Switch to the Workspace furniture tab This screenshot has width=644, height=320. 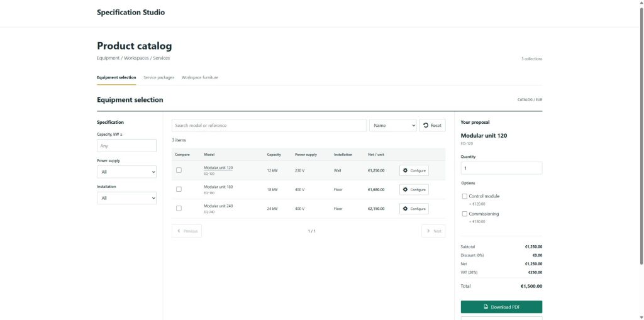point(200,77)
